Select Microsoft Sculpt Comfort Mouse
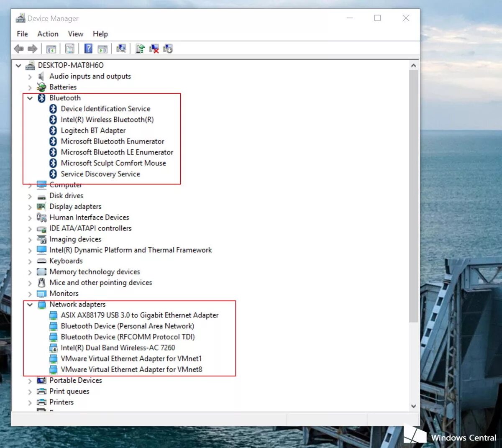Viewport: 502px width, 448px height. tap(113, 163)
